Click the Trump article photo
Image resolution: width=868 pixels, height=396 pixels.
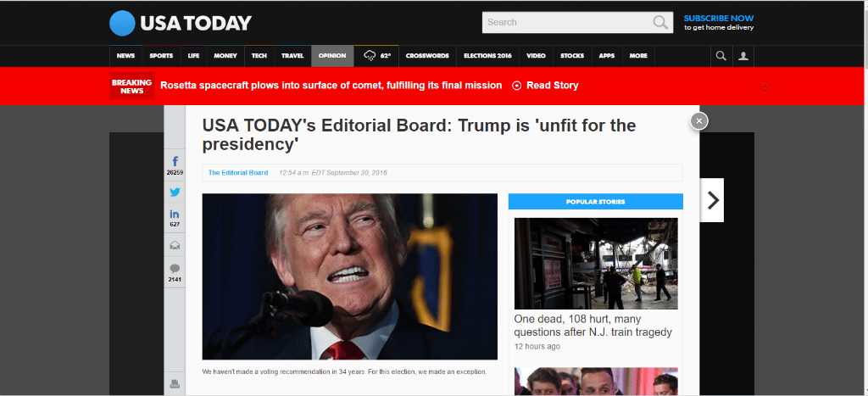click(x=350, y=277)
